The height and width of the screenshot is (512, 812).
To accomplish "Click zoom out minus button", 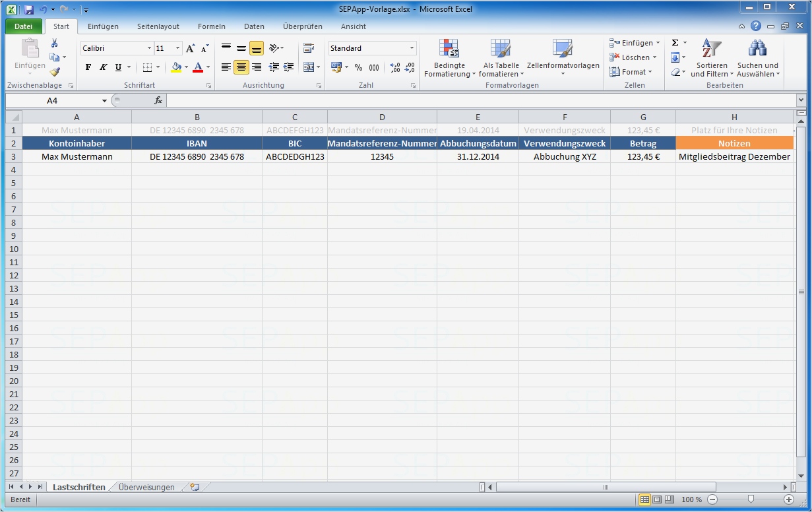I will [x=712, y=499].
